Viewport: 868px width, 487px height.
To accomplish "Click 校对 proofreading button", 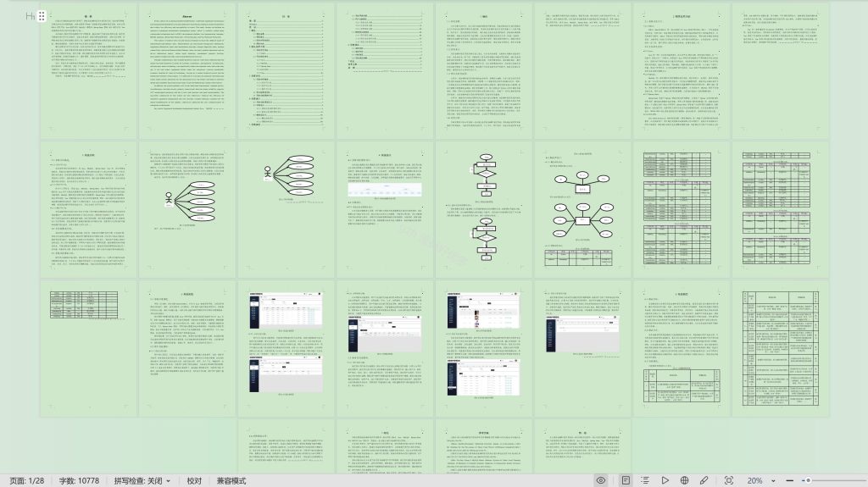I will click(194, 480).
